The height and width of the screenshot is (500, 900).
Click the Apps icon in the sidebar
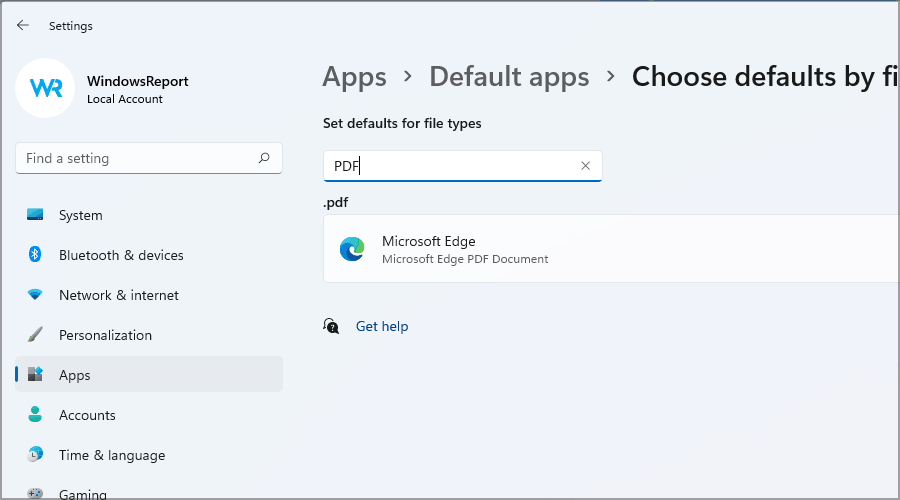[x=35, y=374]
